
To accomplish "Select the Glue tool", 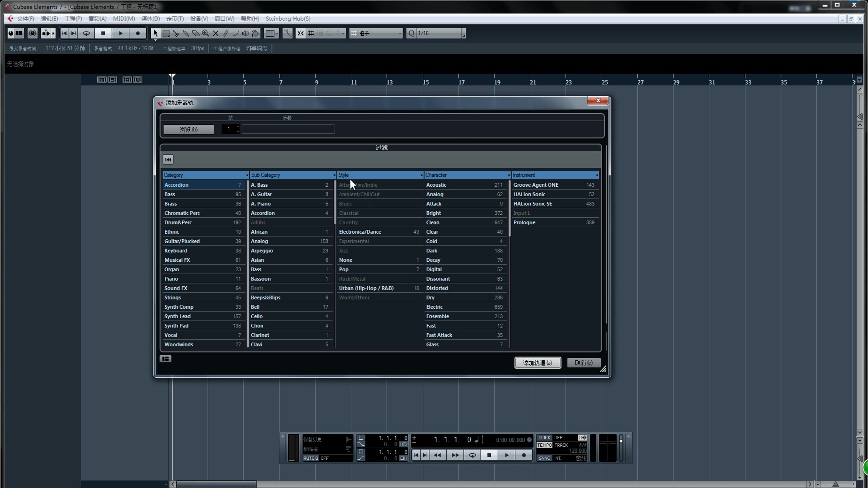I will pos(186,33).
